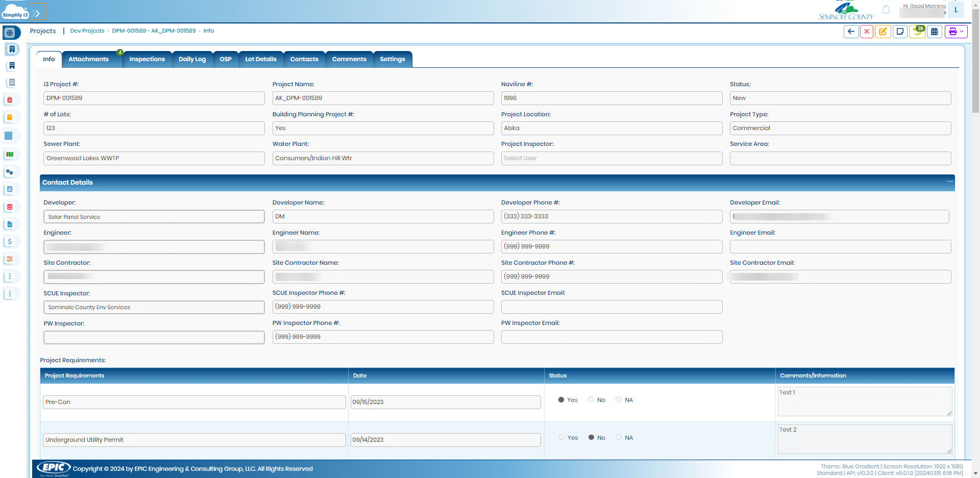Click the Project Inspector Select User field

pos(611,158)
